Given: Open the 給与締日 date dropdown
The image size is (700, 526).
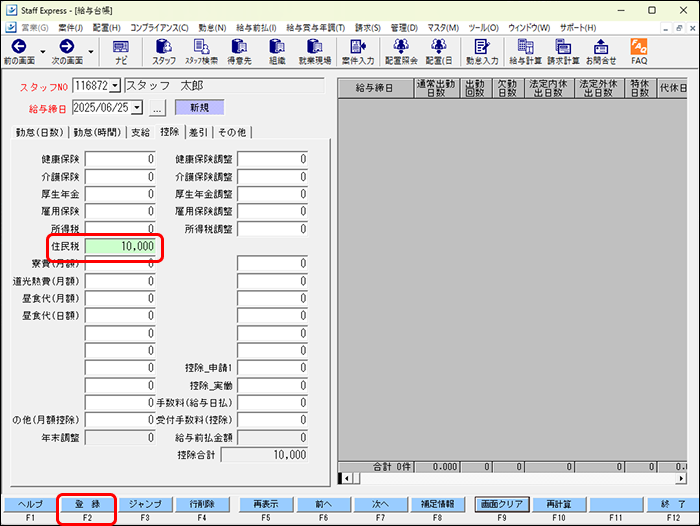Looking at the screenshot, I should click(x=138, y=107).
